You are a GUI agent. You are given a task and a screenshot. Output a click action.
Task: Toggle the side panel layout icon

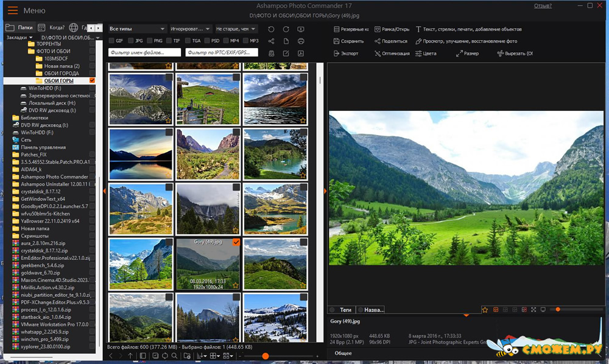[x=143, y=355]
